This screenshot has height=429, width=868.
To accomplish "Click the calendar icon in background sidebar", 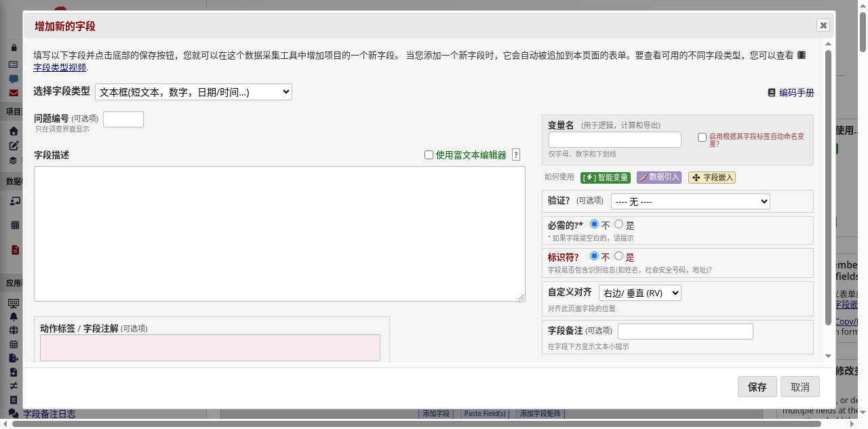I will coord(14,344).
